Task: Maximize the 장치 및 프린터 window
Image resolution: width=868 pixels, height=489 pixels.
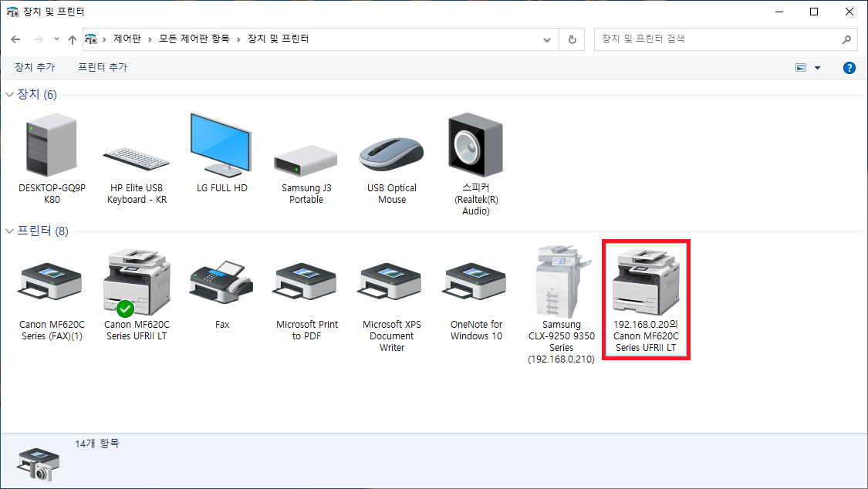Action: 814,12
